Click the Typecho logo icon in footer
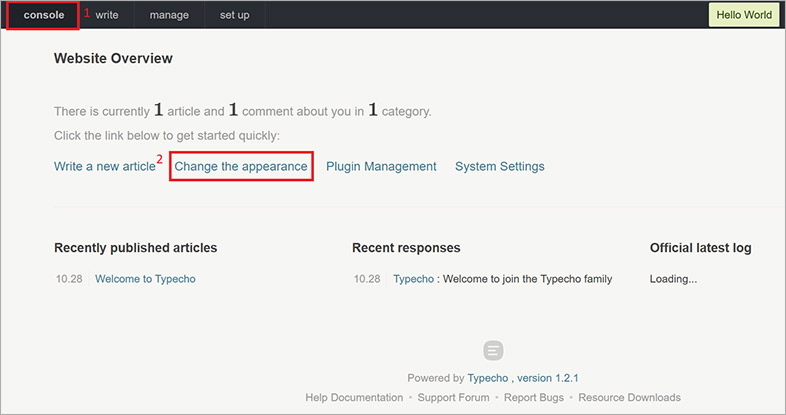This screenshot has width=786, height=415. (493, 350)
